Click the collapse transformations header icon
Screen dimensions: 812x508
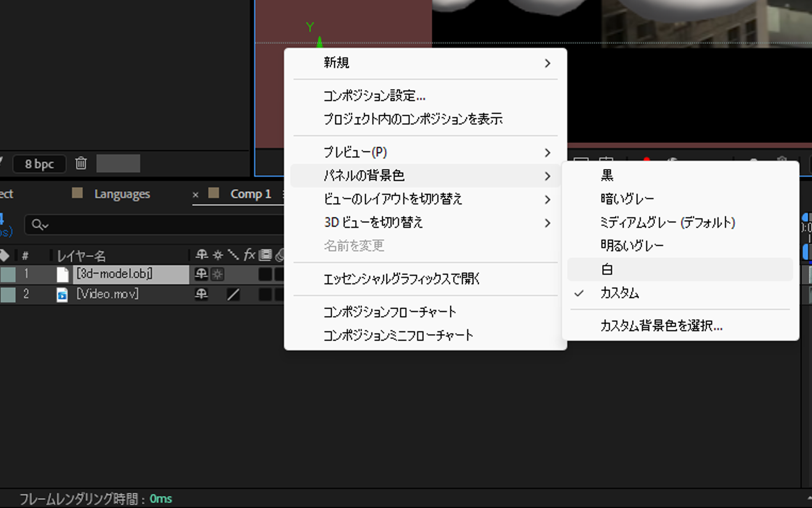pyautogui.click(x=218, y=254)
